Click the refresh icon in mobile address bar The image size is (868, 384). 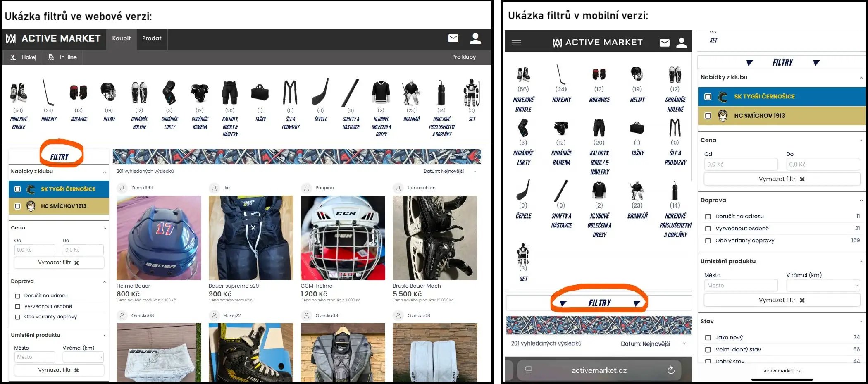671,370
